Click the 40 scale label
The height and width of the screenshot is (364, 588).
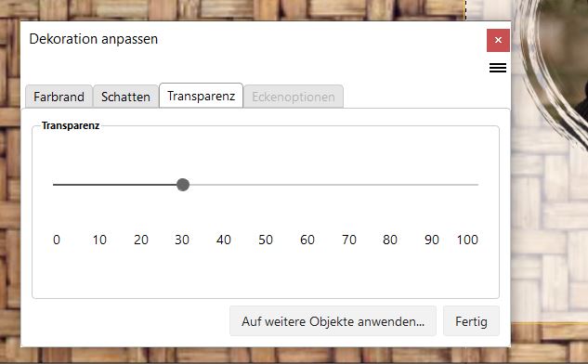pos(224,240)
